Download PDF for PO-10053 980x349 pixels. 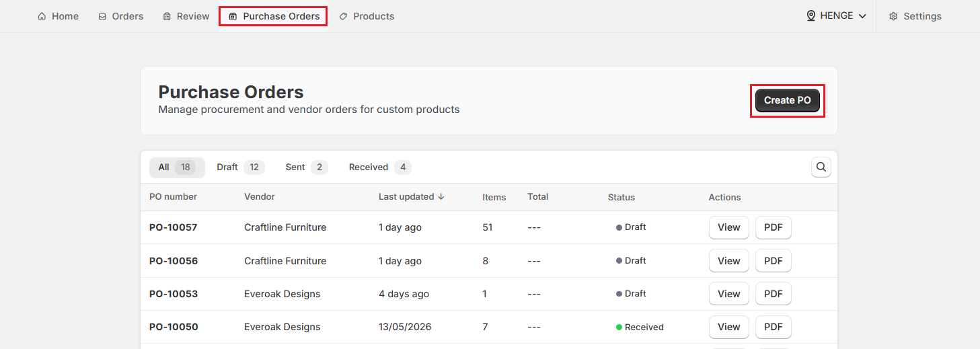774,294
